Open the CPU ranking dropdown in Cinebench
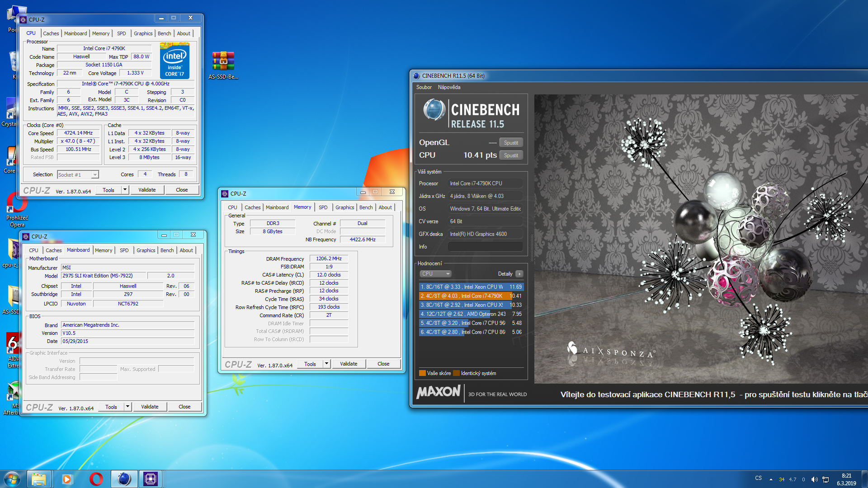Viewport: 868px width, 488px height. (435, 274)
